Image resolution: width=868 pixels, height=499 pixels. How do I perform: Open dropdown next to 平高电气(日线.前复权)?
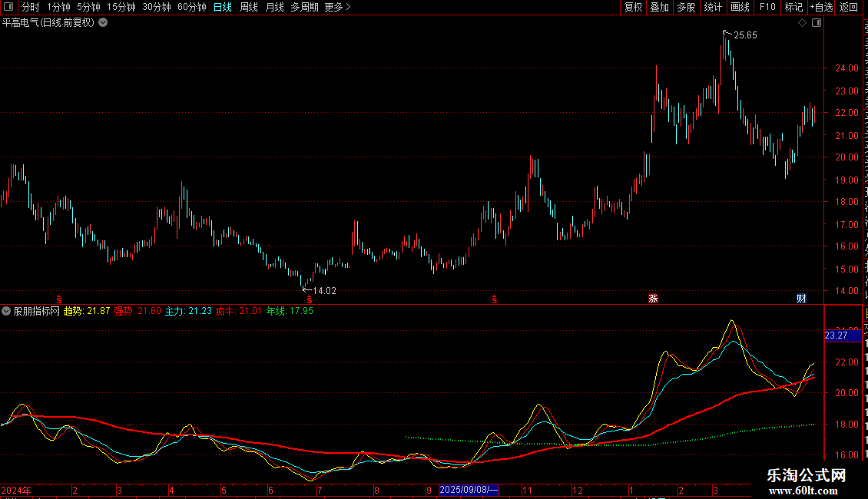pos(103,23)
